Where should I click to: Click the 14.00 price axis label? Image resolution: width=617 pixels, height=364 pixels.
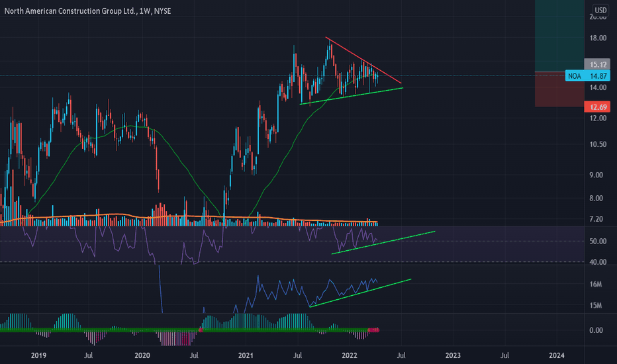598,87
